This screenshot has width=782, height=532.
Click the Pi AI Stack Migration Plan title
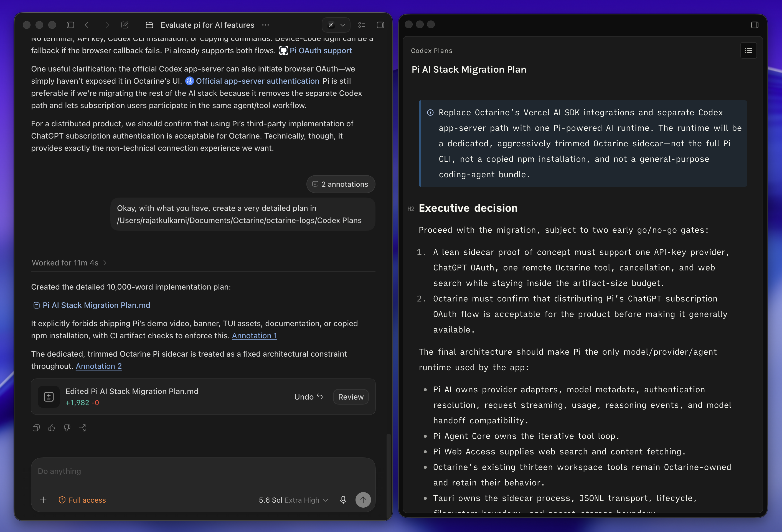(x=469, y=69)
